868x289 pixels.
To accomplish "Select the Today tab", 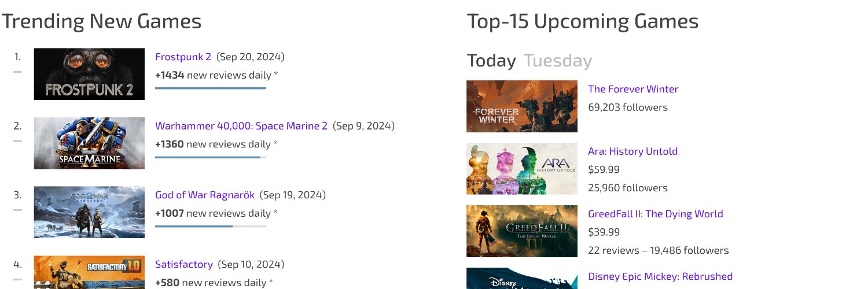I will (491, 61).
